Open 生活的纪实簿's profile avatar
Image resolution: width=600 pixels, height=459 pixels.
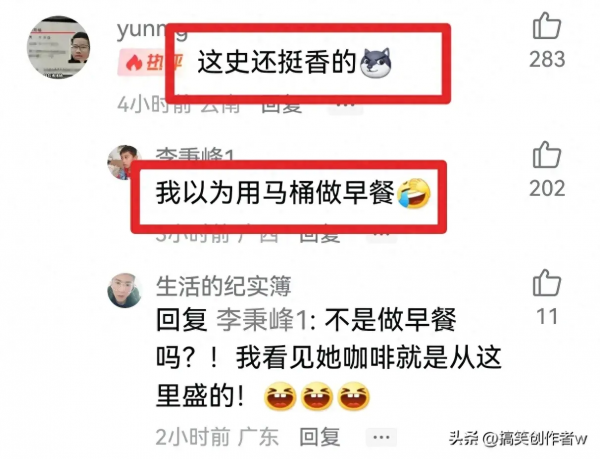click(x=125, y=290)
